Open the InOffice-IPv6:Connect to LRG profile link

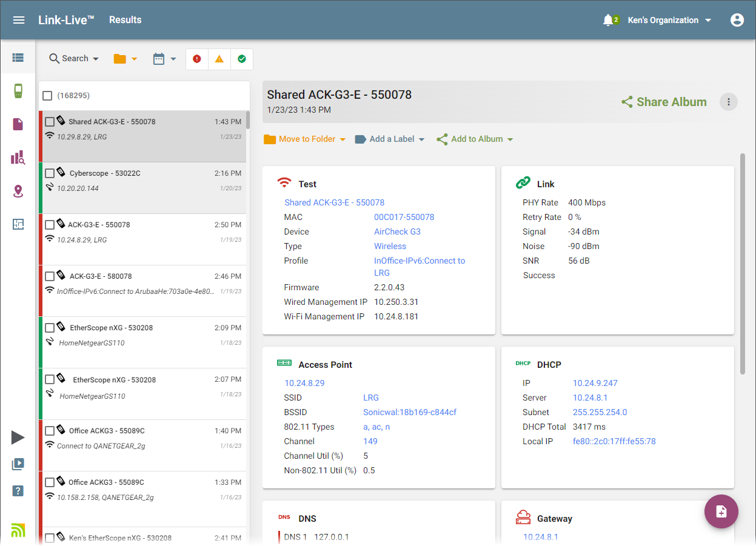click(420, 267)
